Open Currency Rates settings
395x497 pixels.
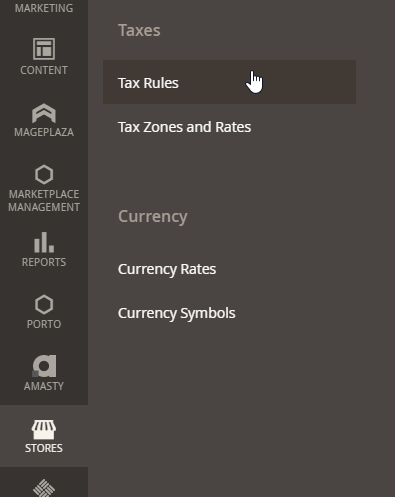(167, 269)
